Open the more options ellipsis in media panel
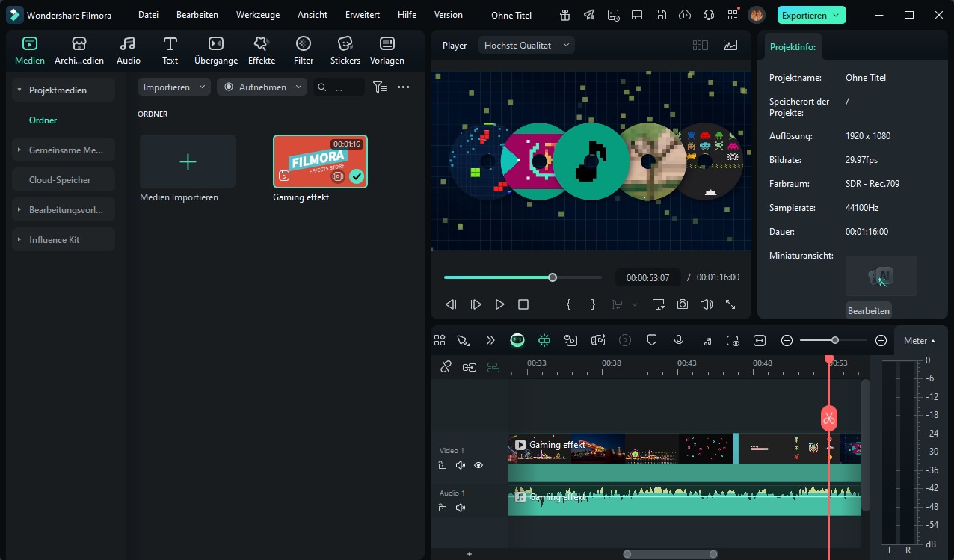 tap(403, 87)
